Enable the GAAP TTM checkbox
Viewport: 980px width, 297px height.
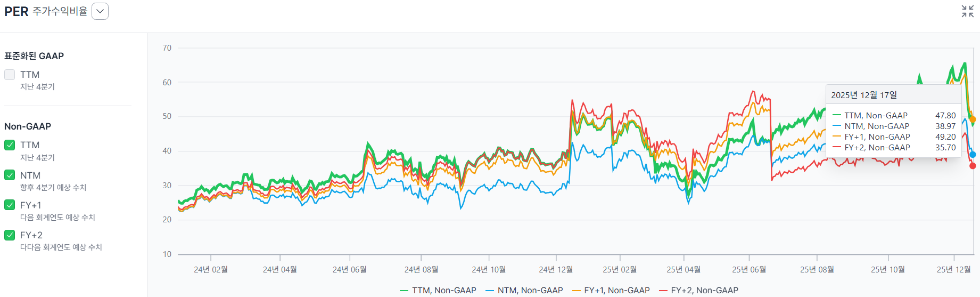point(10,75)
